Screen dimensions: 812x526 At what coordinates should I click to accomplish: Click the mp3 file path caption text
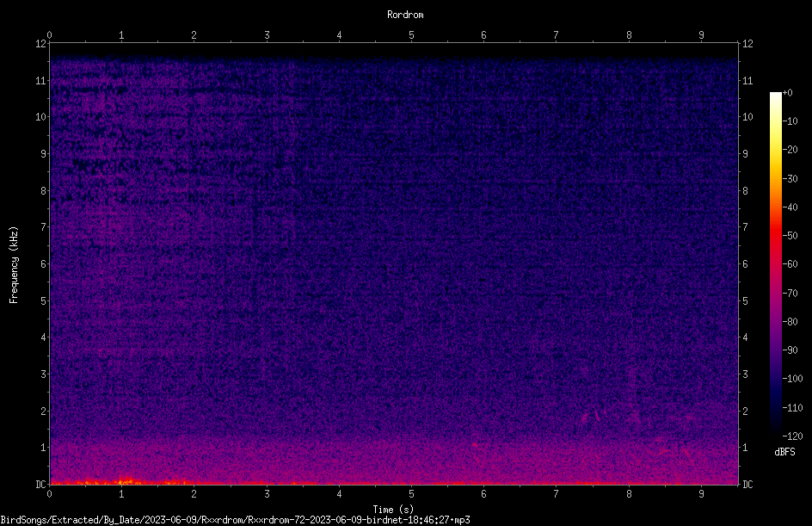pos(235,520)
